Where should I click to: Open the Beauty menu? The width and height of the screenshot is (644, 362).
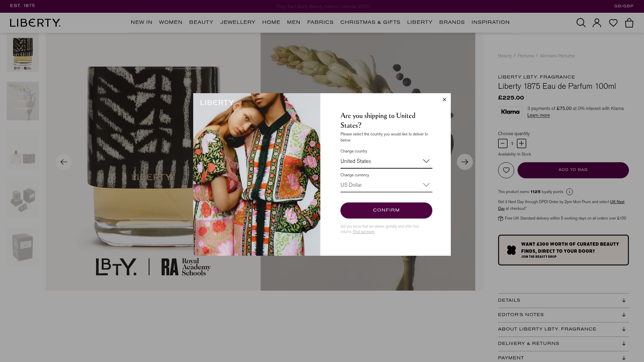[201, 22]
